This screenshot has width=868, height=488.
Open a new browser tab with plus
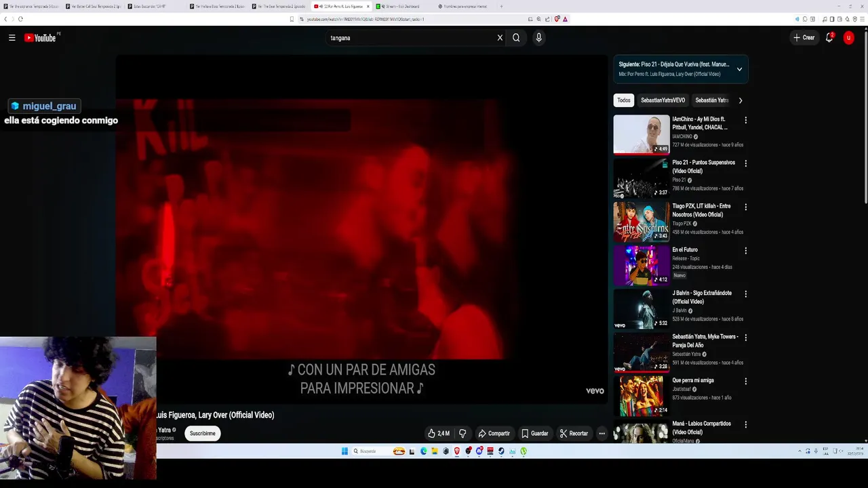click(x=501, y=6)
